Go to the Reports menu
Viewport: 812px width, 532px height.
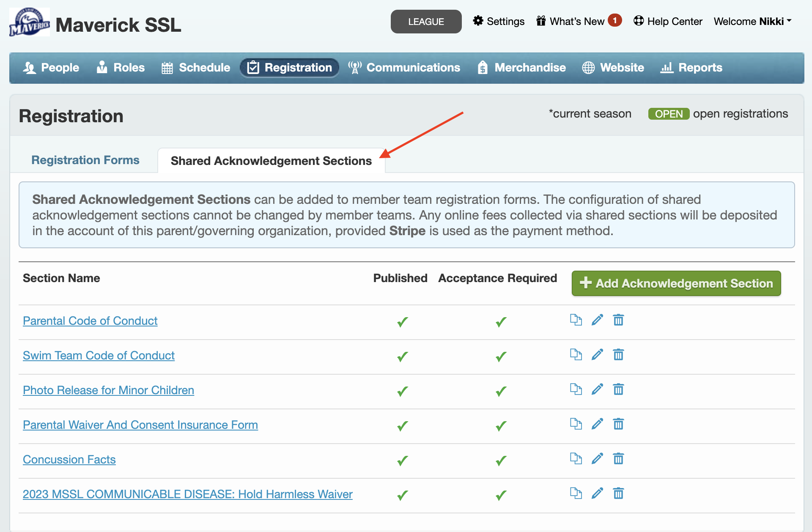(691, 68)
